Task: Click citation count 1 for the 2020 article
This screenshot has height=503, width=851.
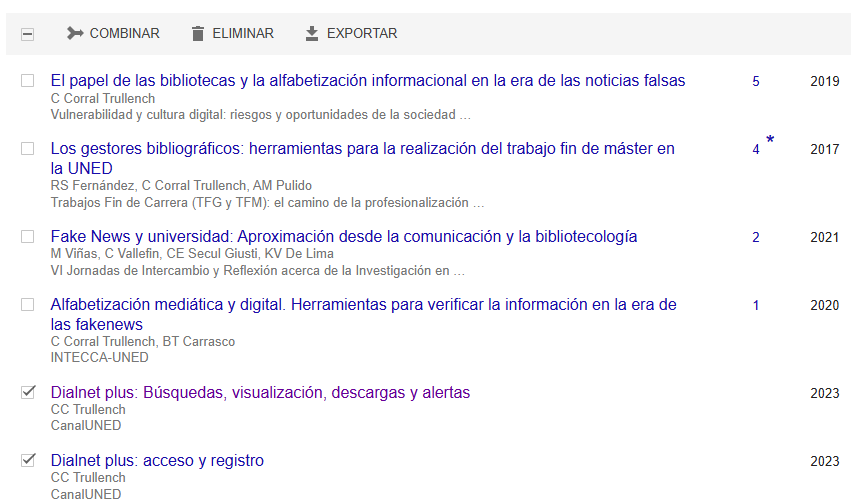Action: coord(756,306)
